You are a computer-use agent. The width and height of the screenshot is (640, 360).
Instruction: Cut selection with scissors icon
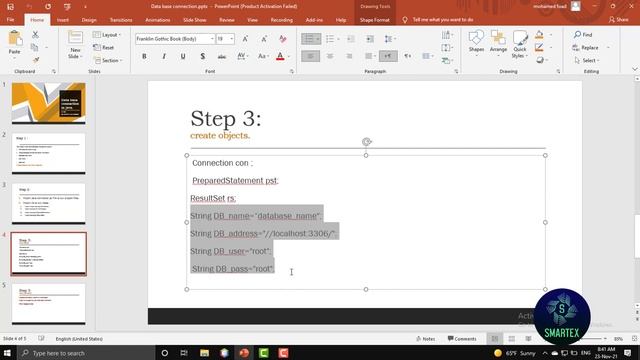[35, 35]
